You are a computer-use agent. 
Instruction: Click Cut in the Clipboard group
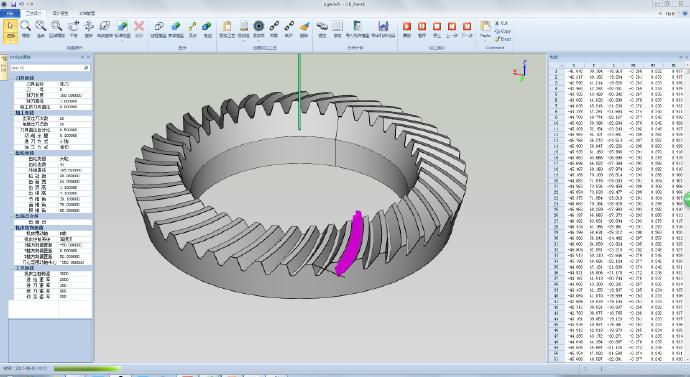501,23
